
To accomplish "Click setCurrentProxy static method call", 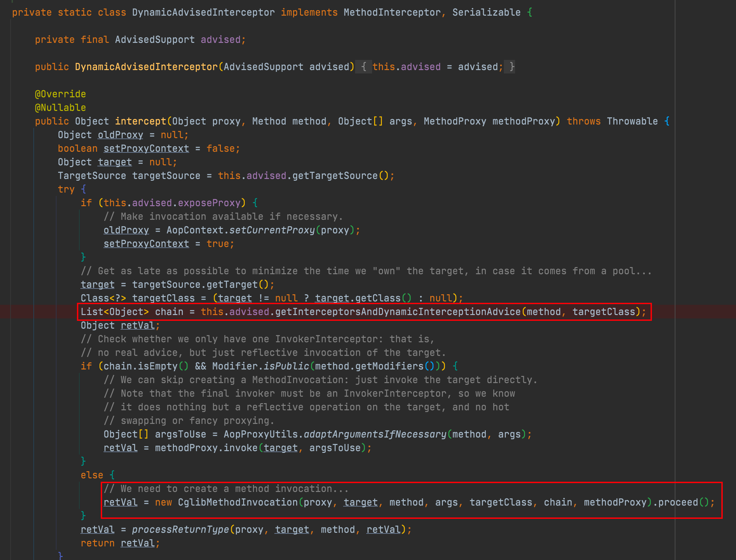I will 272,230.
